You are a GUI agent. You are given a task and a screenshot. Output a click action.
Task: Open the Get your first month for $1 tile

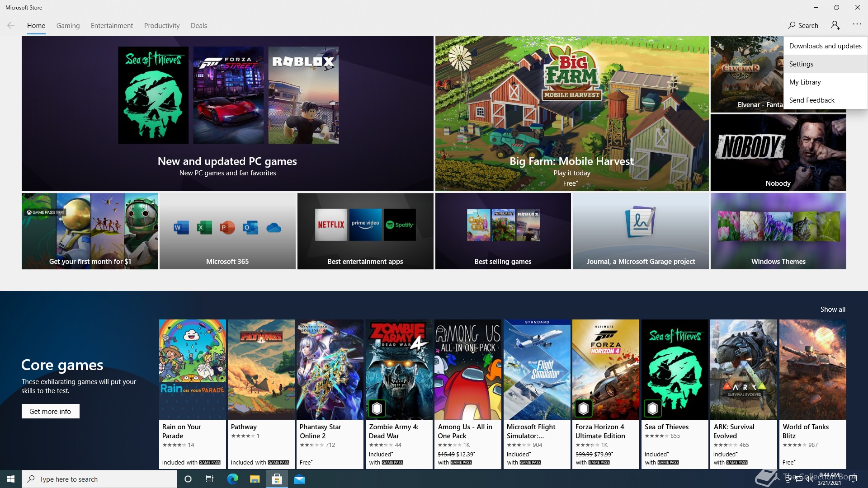[x=90, y=231]
